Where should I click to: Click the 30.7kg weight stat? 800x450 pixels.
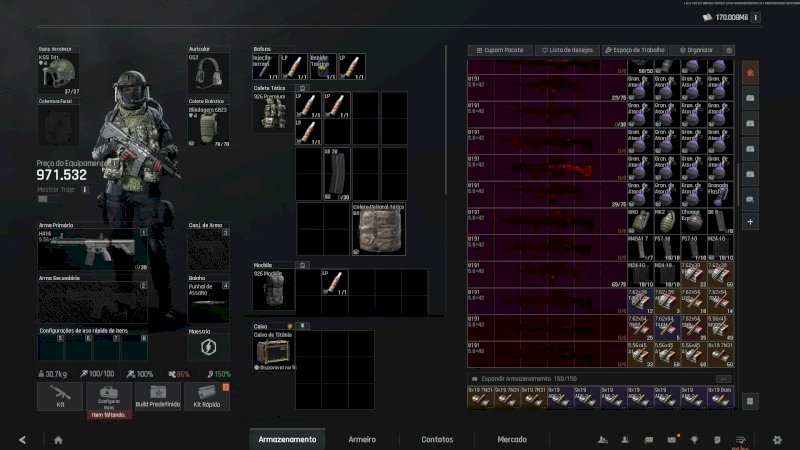pyautogui.click(x=53, y=374)
